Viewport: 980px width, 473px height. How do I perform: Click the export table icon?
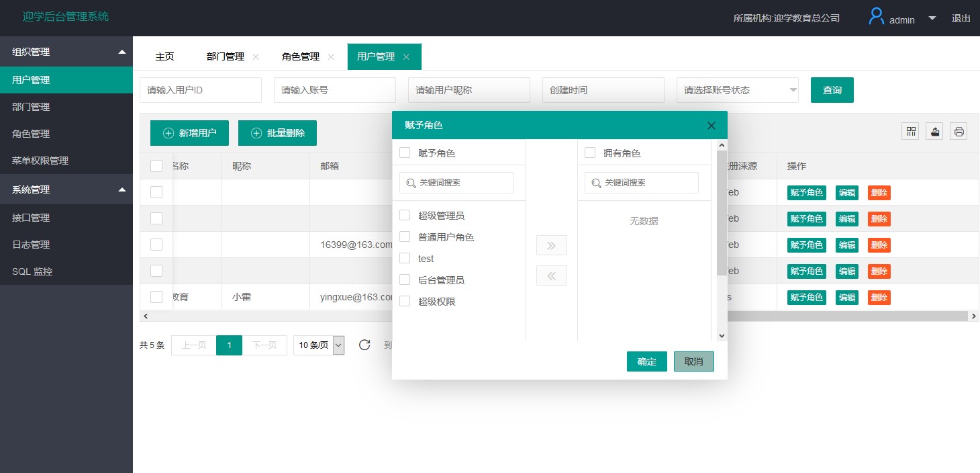(x=934, y=132)
